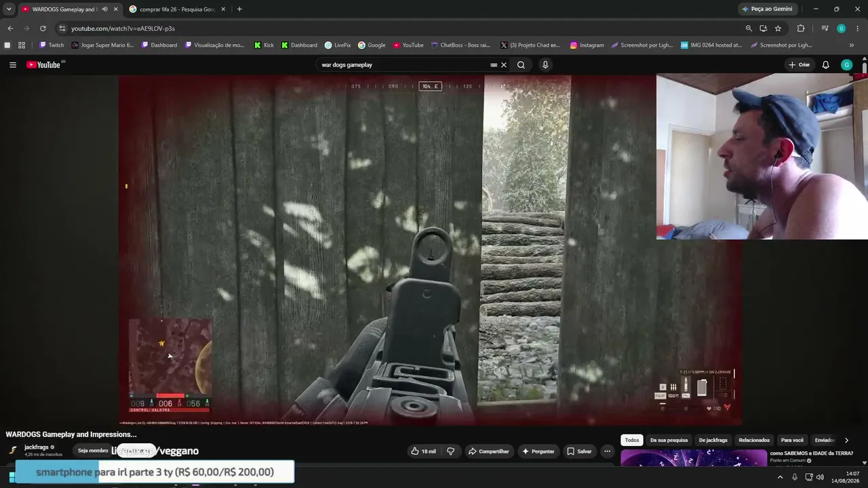Screen dimensions: 868x488
Task: Open the jackfrags channel name
Action: pyautogui.click(x=37, y=447)
